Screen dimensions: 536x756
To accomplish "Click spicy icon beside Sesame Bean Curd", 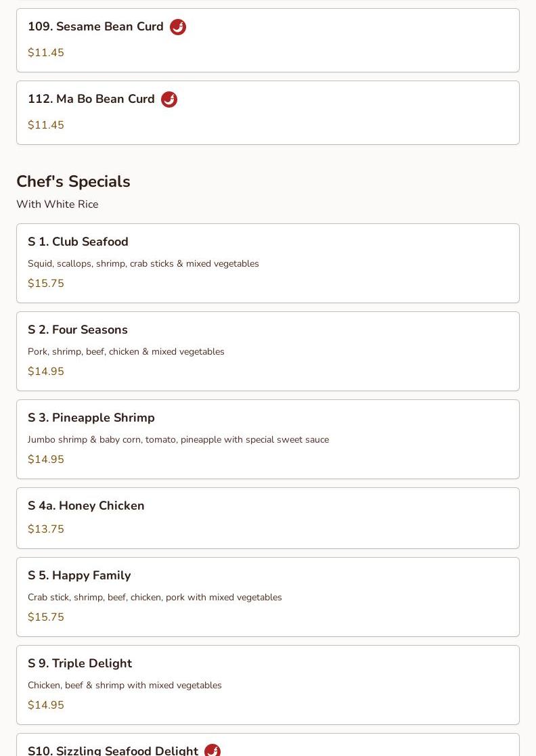I will pos(178,27).
